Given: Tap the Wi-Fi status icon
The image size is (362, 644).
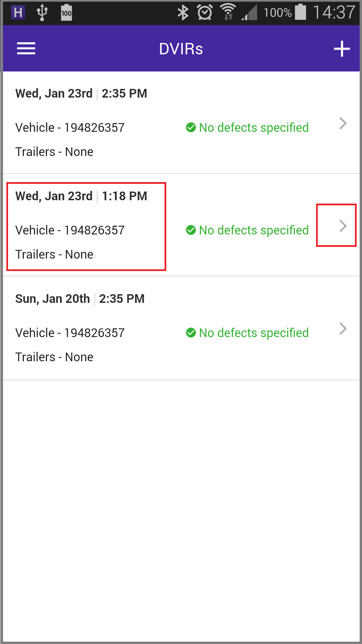Looking at the screenshot, I should [228, 12].
